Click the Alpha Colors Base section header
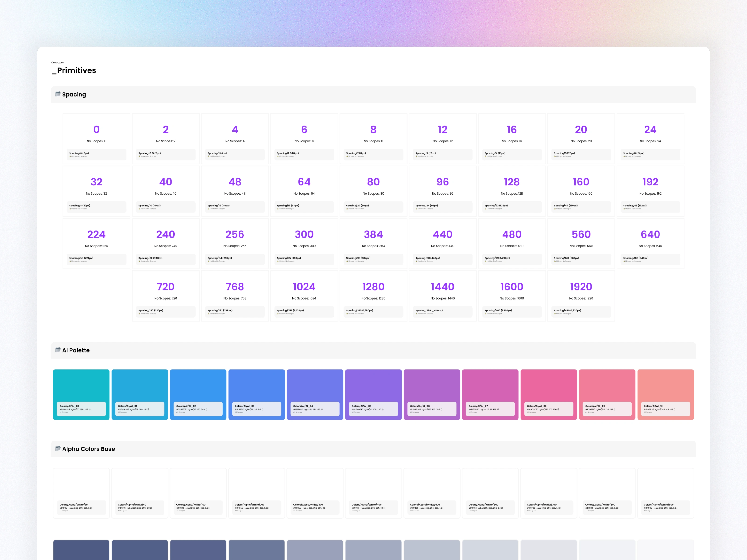The image size is (747, 560). pos(88,449)
